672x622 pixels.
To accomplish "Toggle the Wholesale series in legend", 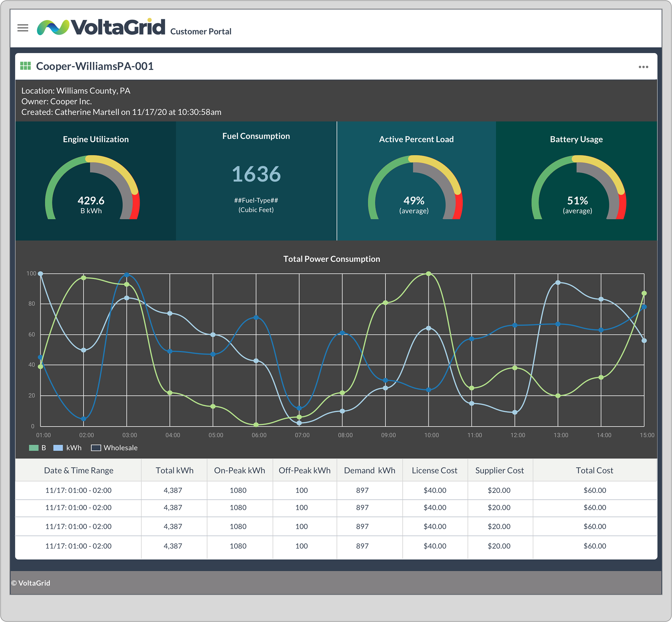I will [x=96, y=448].
